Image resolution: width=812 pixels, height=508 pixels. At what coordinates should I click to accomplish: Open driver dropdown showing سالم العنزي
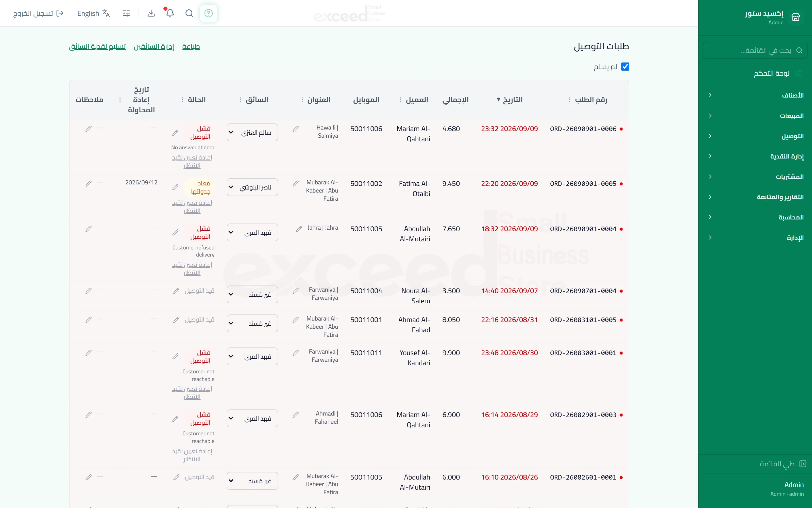252,132
